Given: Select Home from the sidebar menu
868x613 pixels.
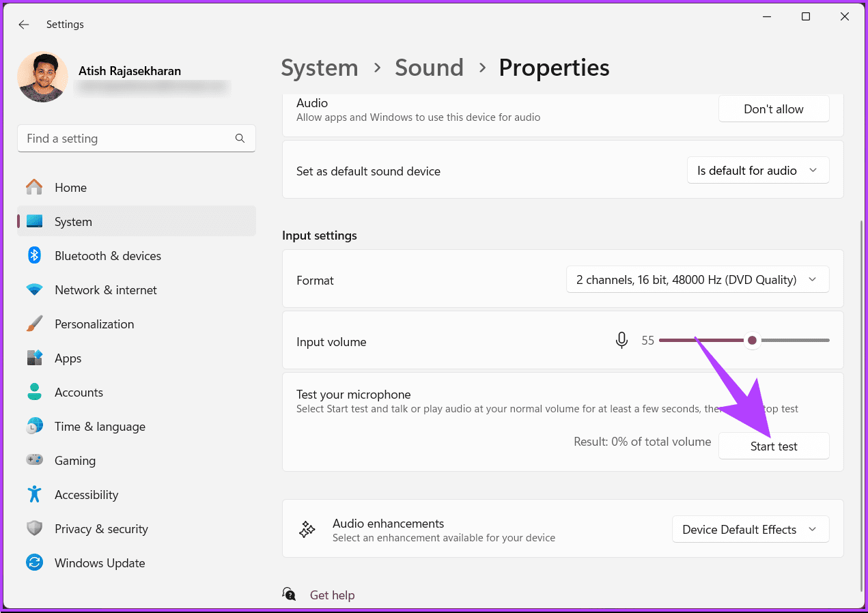Looking at the screenshot, I should (70, 187).
